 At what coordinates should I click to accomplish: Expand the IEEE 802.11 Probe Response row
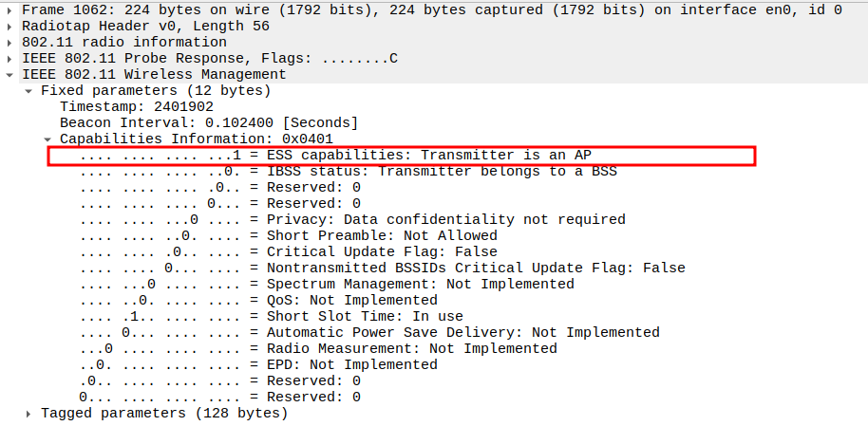tap(10, 59)
